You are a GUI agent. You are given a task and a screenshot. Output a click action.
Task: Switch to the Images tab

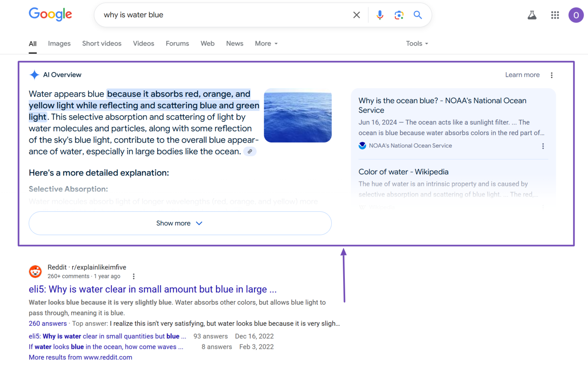[59, 44]
